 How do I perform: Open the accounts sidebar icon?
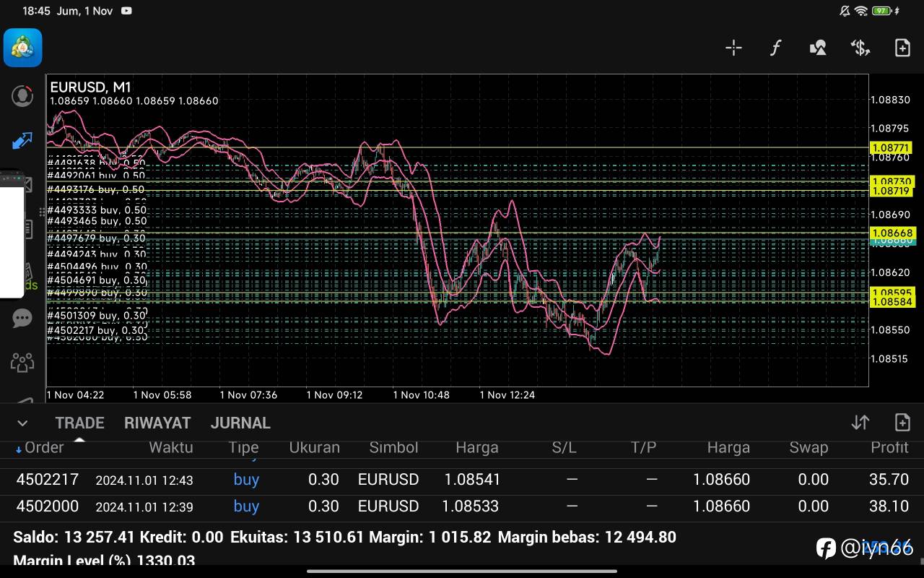click(22, 95)
